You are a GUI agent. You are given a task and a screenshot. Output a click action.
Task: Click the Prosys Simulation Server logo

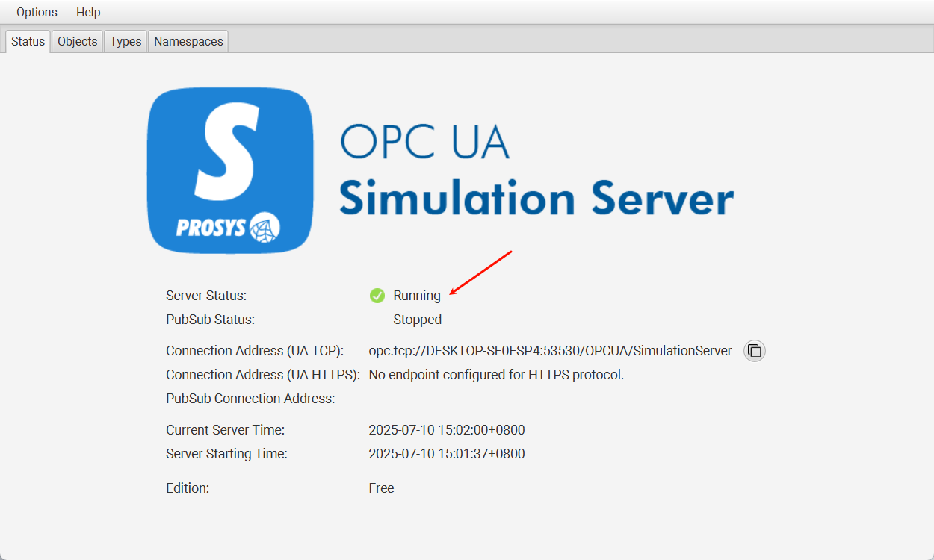point(229,171)
